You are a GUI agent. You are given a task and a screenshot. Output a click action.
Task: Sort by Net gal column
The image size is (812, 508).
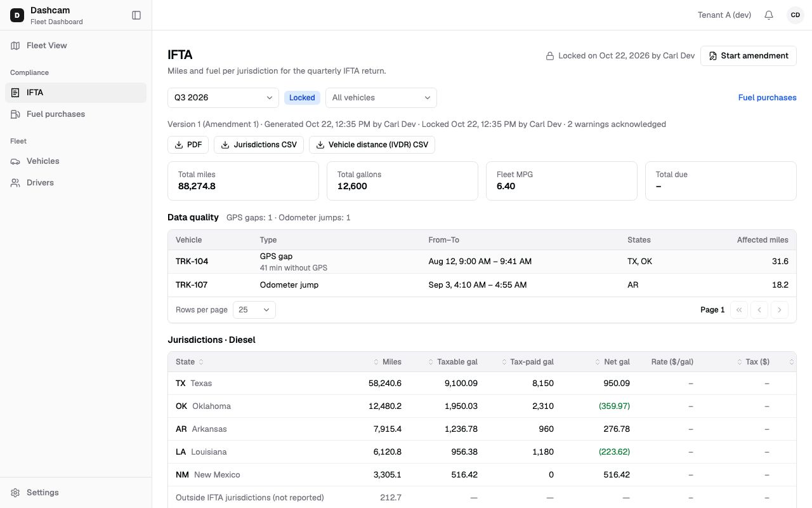click(612, 362)
